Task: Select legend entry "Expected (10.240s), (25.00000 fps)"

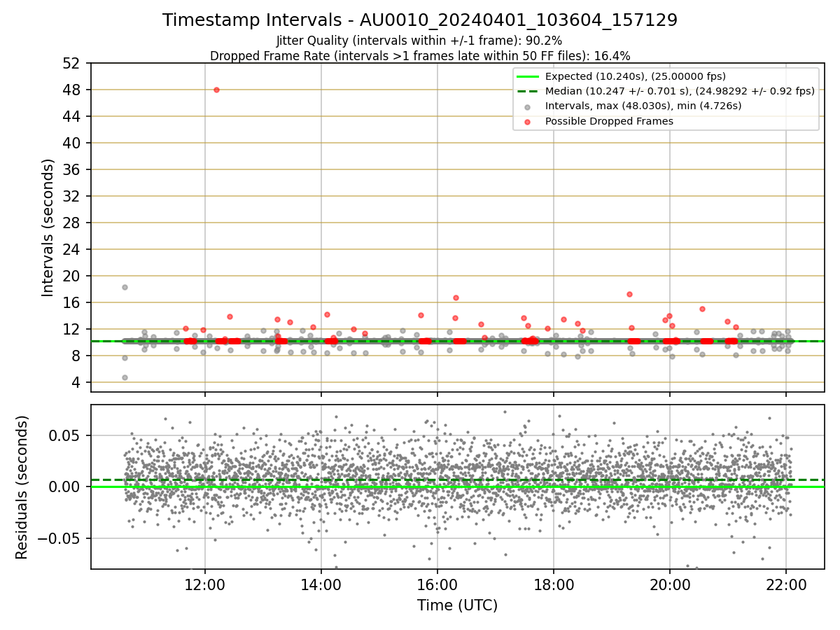Action: point(636,76)
